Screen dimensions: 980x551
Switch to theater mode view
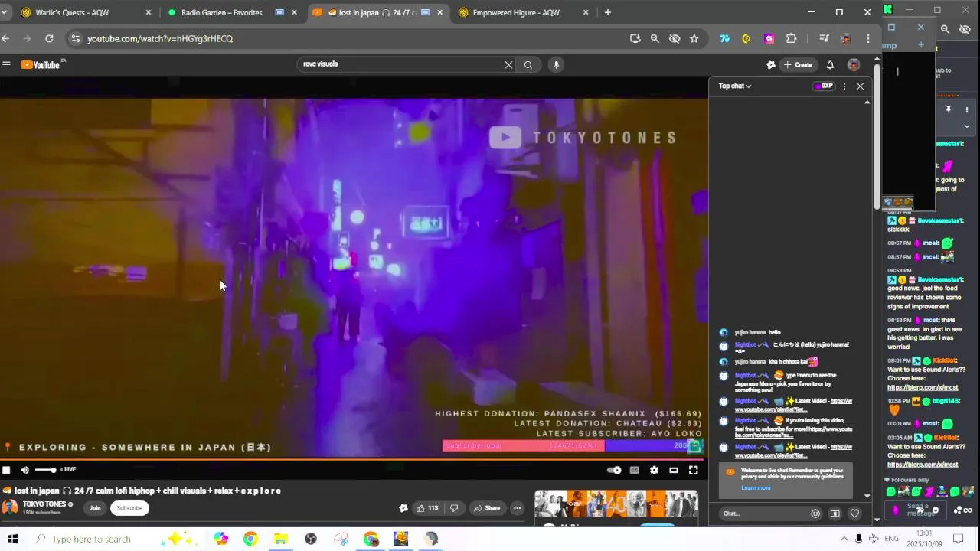pyautogui.click(x=674, y=471)
